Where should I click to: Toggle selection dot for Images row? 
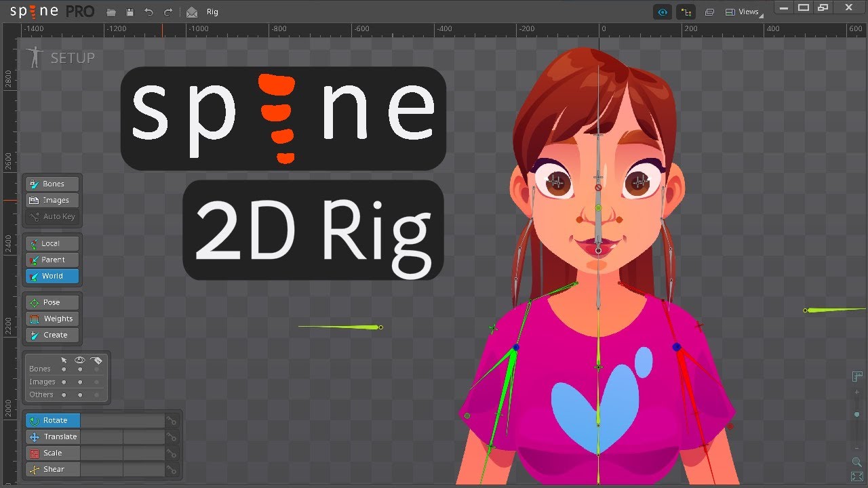click(x=64, y=382)
